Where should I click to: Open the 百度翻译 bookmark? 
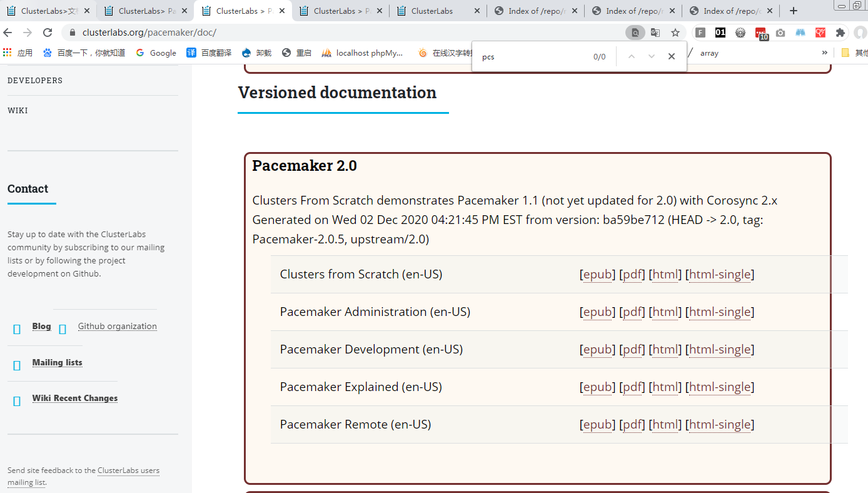pos(209,53)
